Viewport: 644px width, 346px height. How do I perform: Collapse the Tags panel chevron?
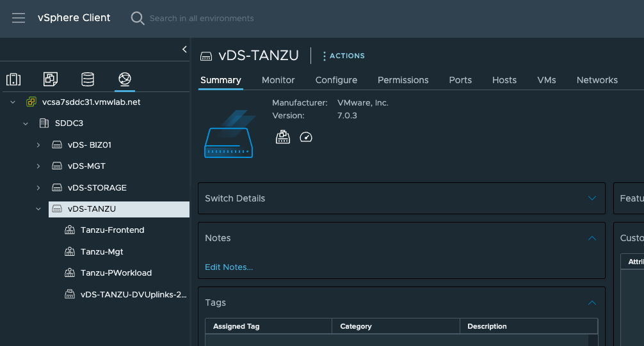[592, 303]
